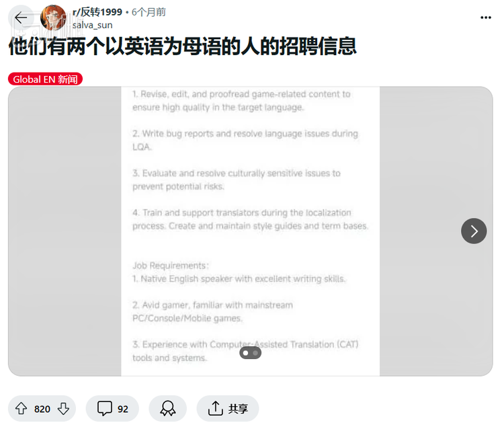
Task: Open the three-dot post options menu
Action: [x=485, y=17]
